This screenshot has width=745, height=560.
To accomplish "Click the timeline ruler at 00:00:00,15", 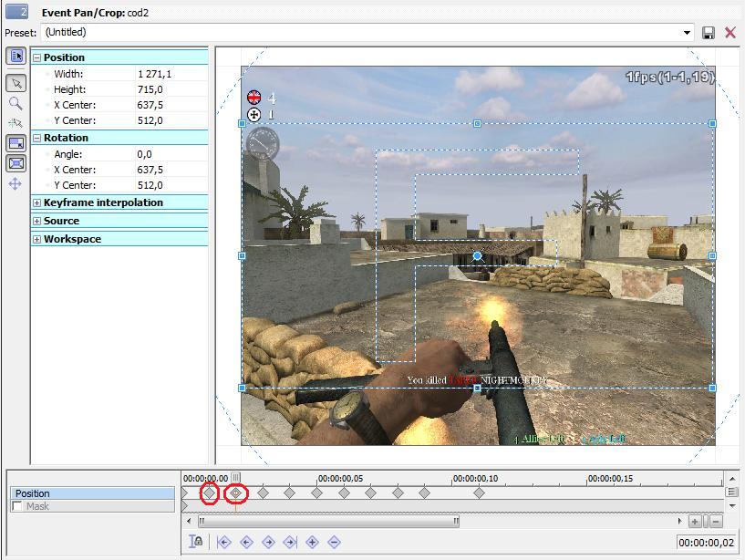I will (x=610, y=479).
